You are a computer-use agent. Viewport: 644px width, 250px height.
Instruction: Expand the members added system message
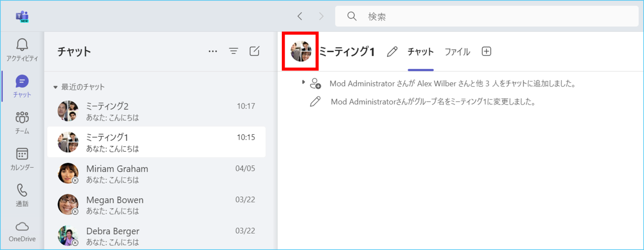[x=304, y=82]
